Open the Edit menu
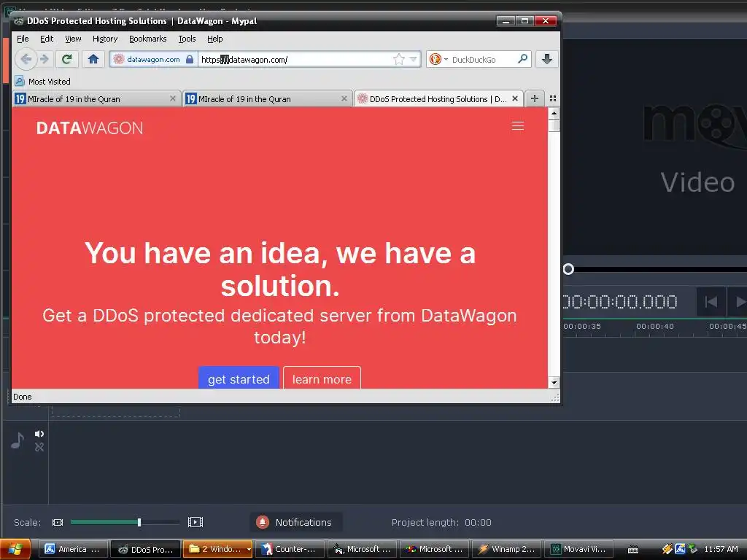Image resolution: width=747 pixels, height=560 pixels. tap(47, 39)
